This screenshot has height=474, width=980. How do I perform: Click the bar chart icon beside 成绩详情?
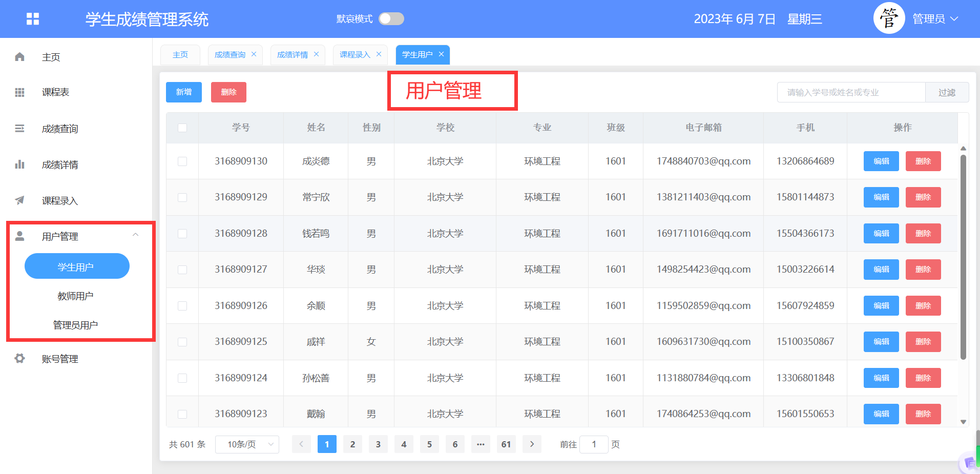point(19,164)
